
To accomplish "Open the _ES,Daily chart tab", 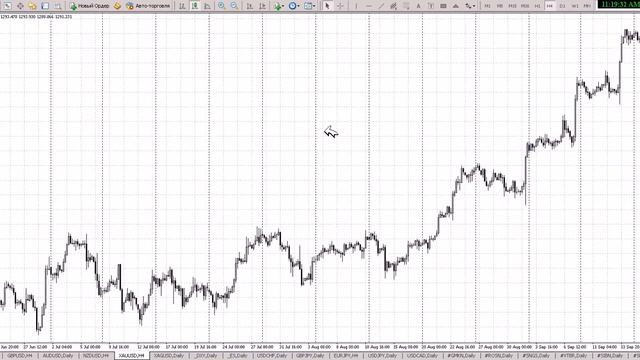I will click(237, 356).
